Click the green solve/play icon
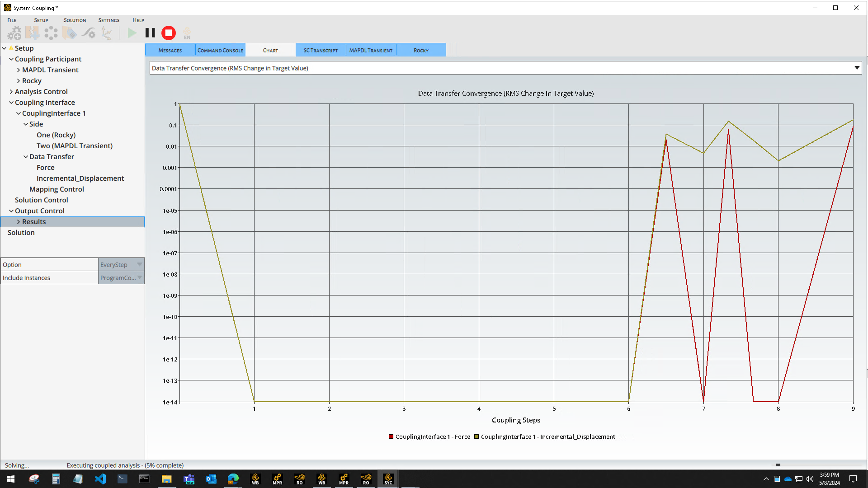868x488 pixels. pos(132,33)
